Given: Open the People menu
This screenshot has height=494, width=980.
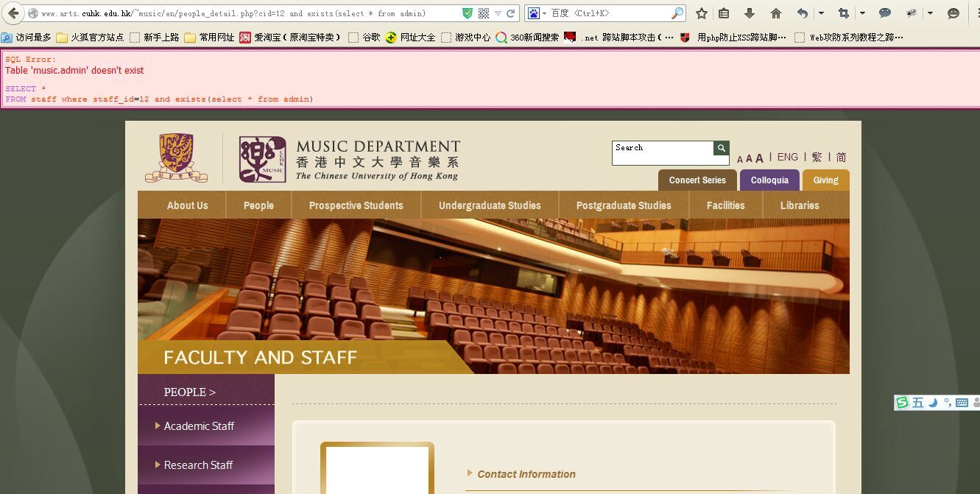Looking at the screenshot, I should (x=258, y=205).
